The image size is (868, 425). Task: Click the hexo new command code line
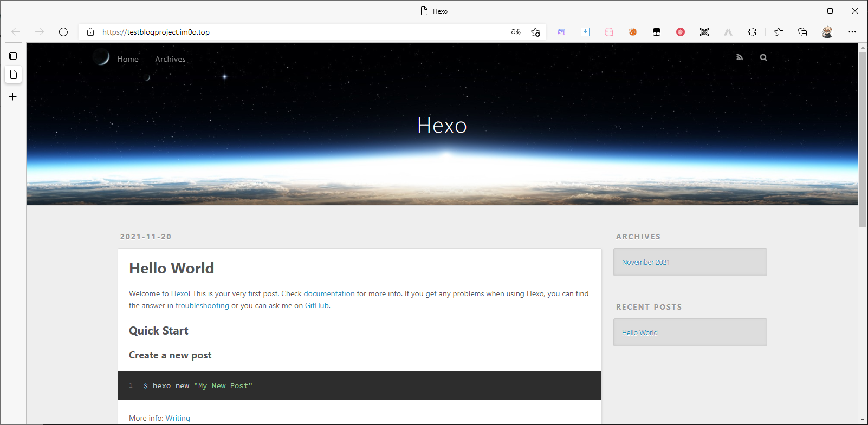pos(198,385)
